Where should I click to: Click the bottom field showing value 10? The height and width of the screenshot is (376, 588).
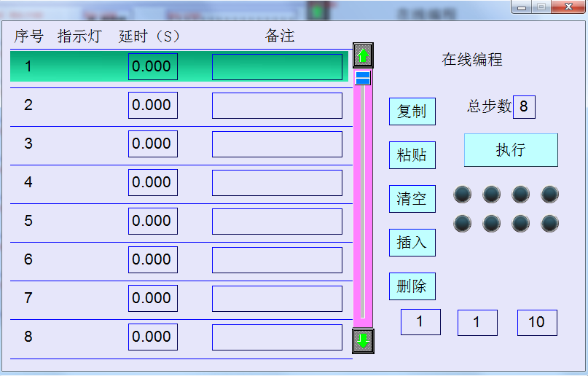click(537, 322)
